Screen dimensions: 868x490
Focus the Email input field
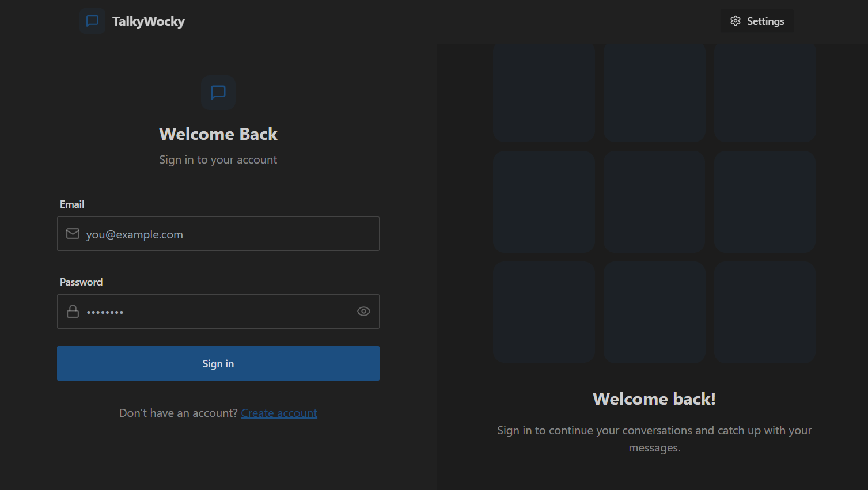tap(218, 234)
